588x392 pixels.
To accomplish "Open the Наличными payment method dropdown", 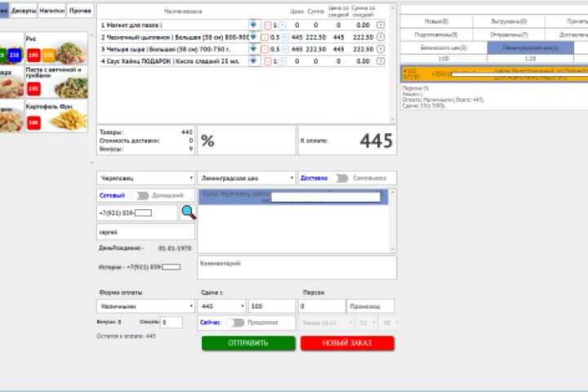I will pyautogui.click(x=145, y=306).
